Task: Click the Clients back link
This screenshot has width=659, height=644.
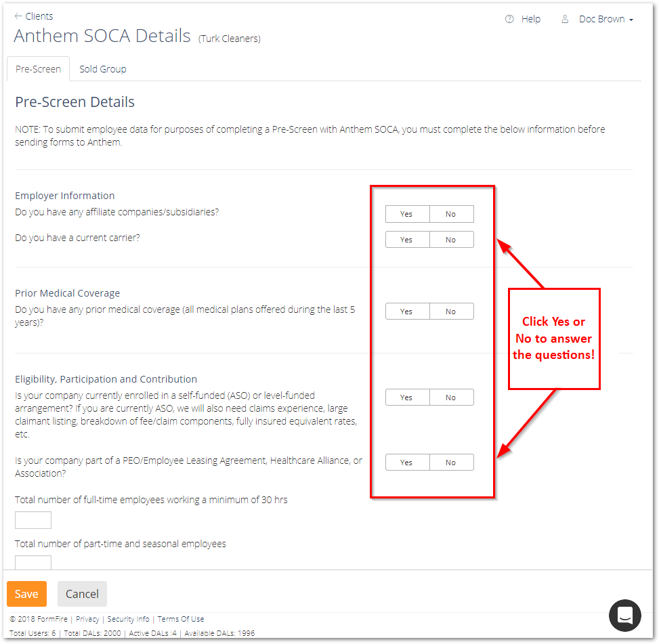Action: pos(39,16)
